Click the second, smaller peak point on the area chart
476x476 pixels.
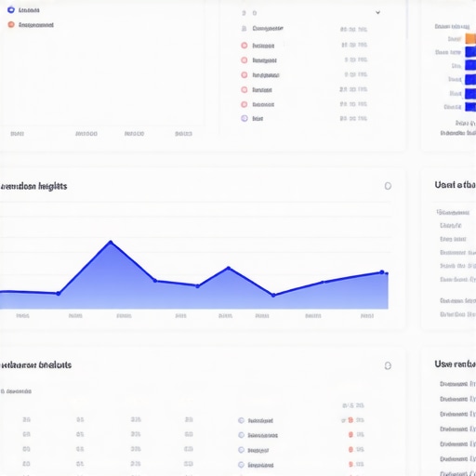229,268
